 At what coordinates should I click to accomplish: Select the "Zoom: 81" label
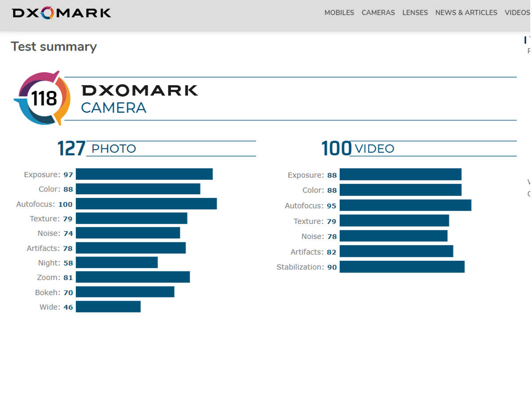pyautogui.click(x=55, y=278)
